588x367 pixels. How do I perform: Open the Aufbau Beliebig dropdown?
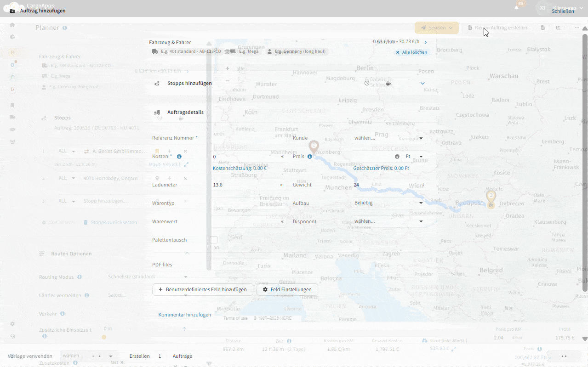coord(388,203)
